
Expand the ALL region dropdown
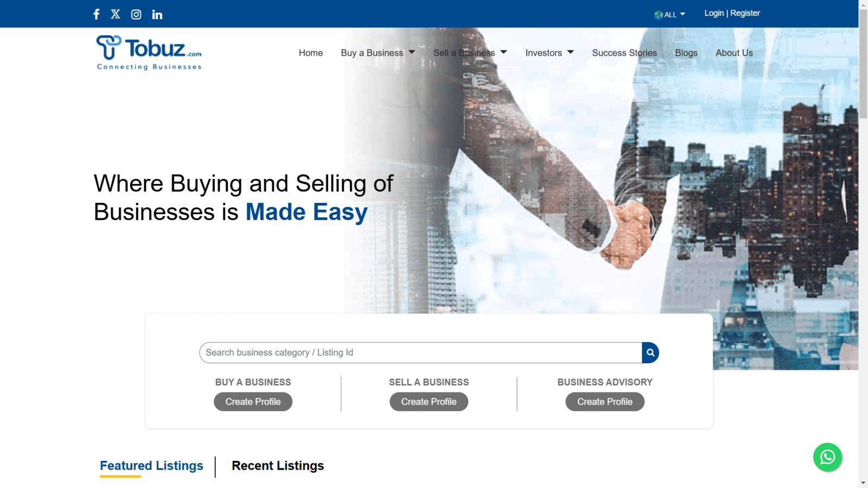[x=670, y=15]
